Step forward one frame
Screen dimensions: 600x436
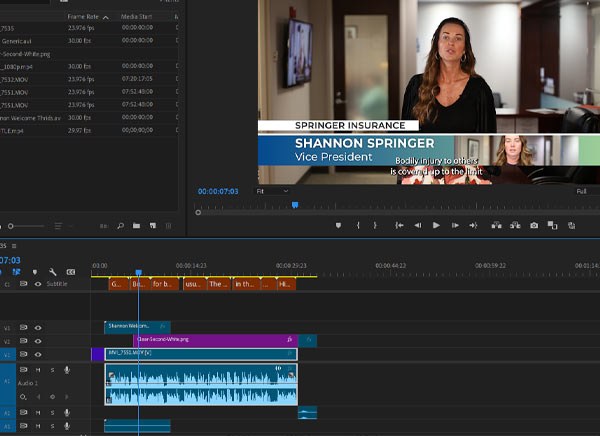pyautogui.click(x=455, y=225)
